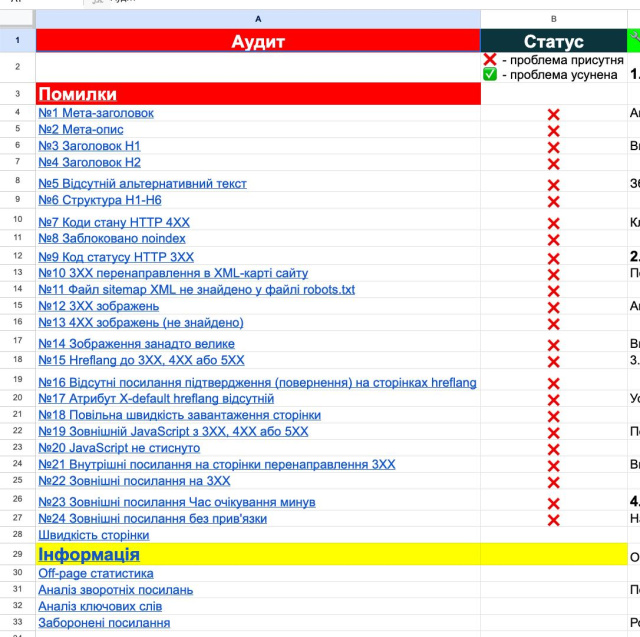640x637 pixels.
Task: Open №23 Зовнішні посилання Час очікування link
Action: [177, 502]
